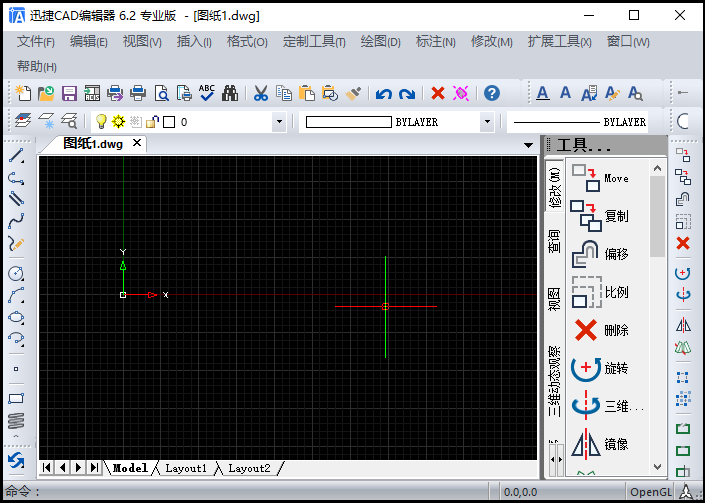705x503 pixels.
Task: Close the 图纸1.dwg document tab
Action: click(137, 143)
